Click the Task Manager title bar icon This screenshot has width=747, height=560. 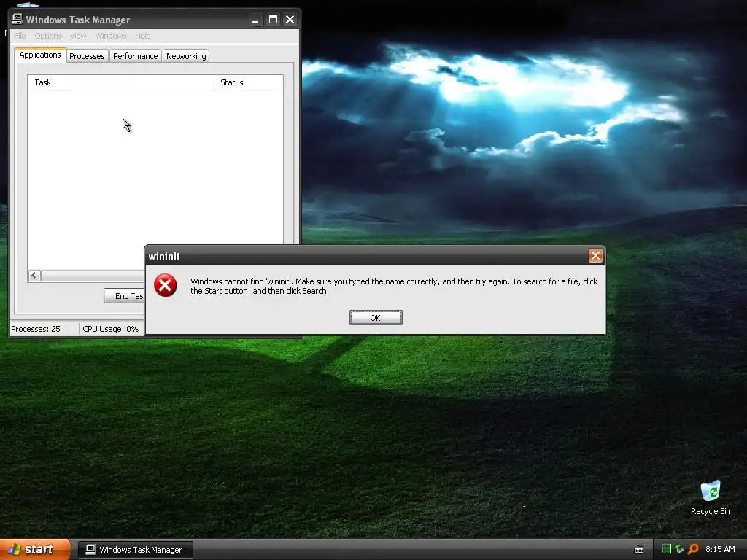18,19
